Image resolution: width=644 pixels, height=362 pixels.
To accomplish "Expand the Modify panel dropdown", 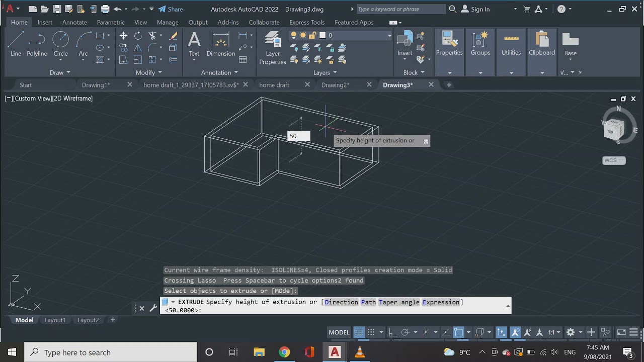I will pyautogui.click(x=148, y=72).
